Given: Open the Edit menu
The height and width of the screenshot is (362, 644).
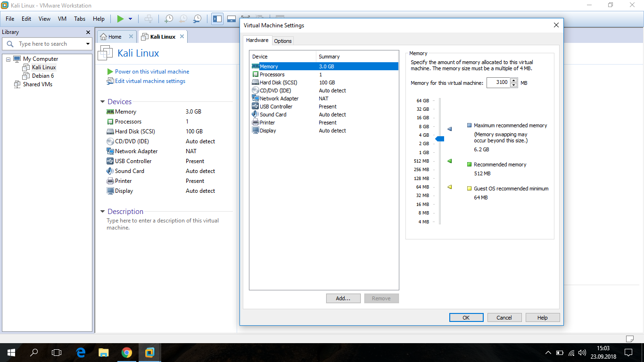Looking at the screenshot, I should click(x=26, y=19).
